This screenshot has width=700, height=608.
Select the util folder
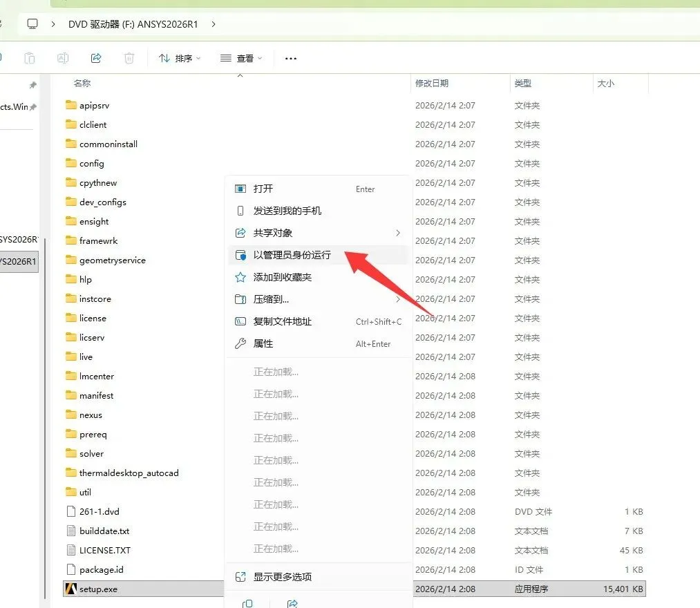[78, 492]
